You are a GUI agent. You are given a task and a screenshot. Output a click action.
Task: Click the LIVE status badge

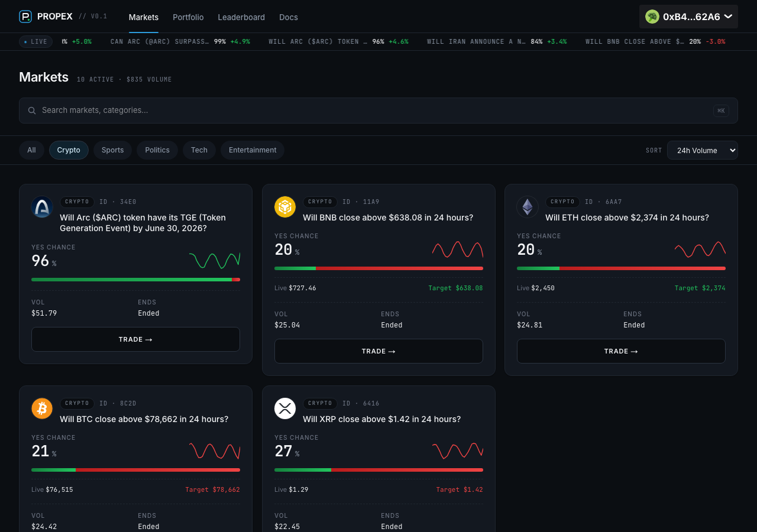pos(35,41)
